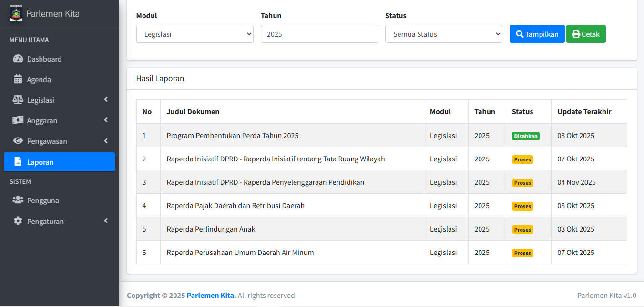
Task: Click the Pengguna users icon
Action: [x=18, y=201]
